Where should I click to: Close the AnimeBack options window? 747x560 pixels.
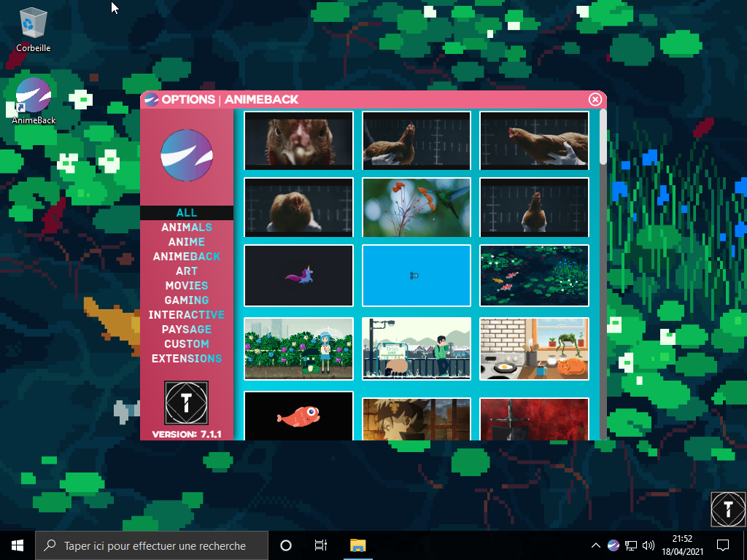[595, 99]
